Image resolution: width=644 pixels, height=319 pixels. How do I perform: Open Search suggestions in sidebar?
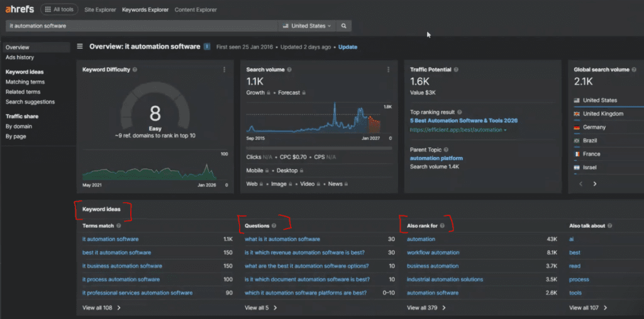pos(30,102)
